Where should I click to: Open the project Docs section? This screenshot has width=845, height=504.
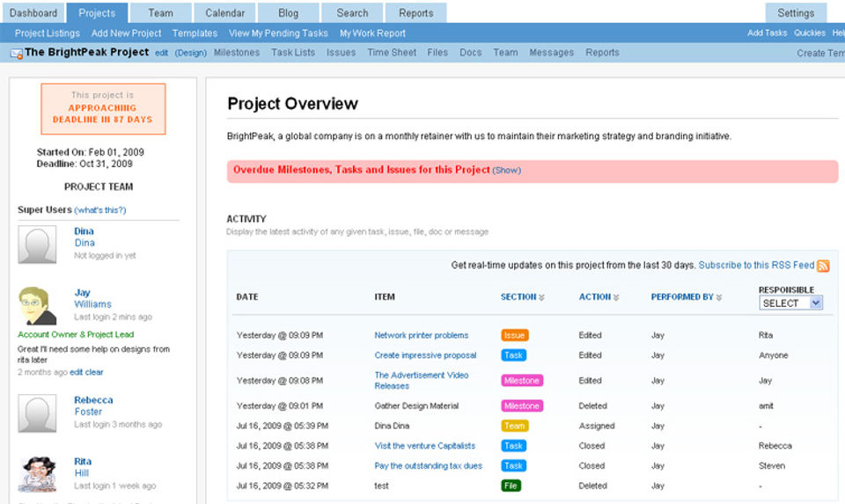tap(470, 53)
